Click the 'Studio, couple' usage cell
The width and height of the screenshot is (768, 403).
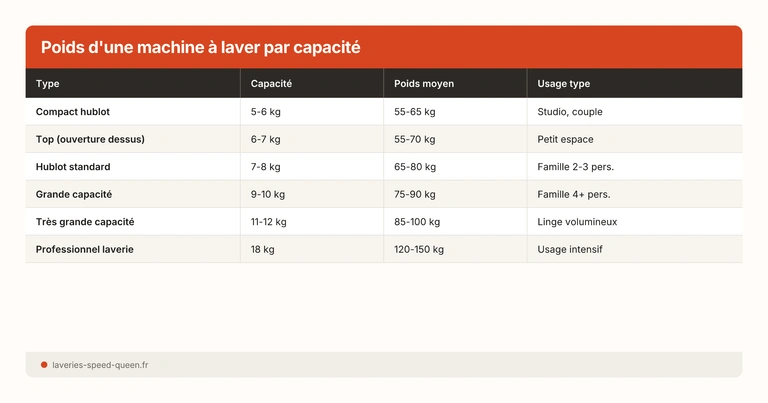tap(570, 112)
